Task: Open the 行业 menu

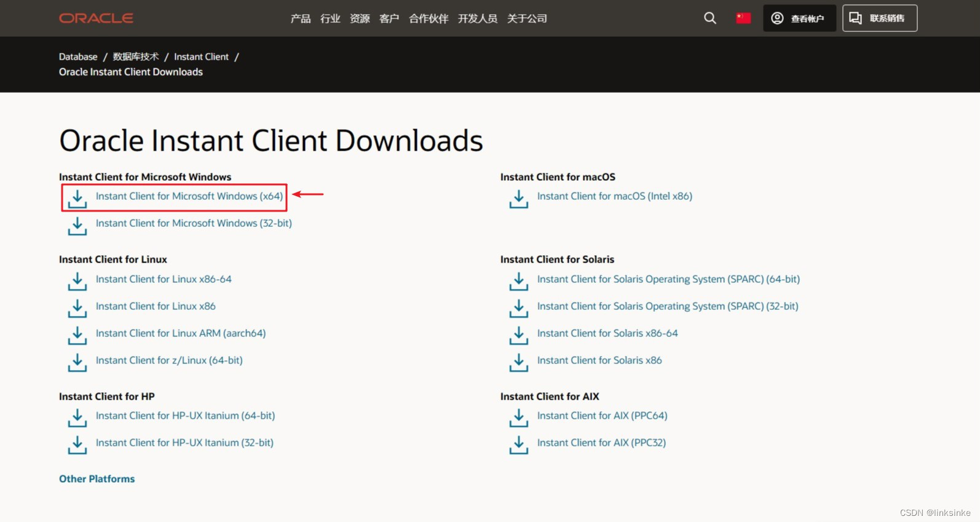Action: tap(330, 18)
